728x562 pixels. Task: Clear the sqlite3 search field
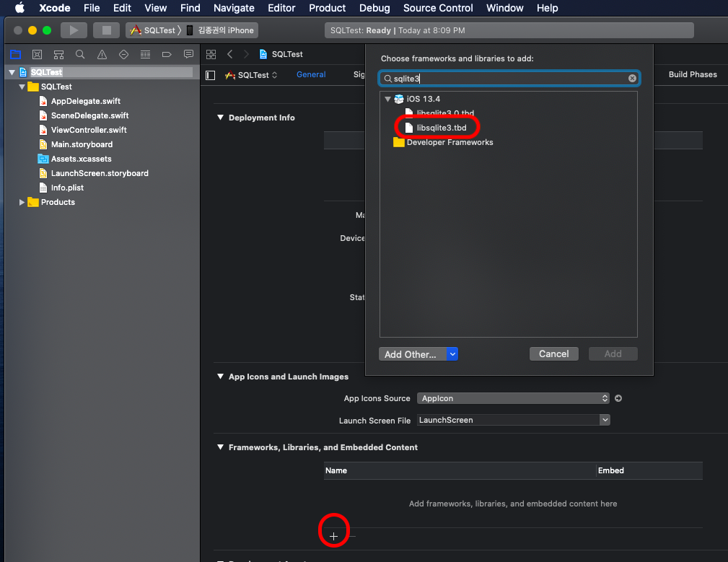click(x=632, y=79)
